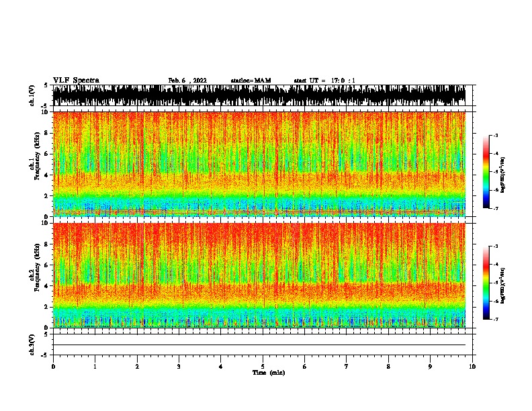Click the ch.2 color scale bar
The image size is (532, 411).
click(486, 283)
